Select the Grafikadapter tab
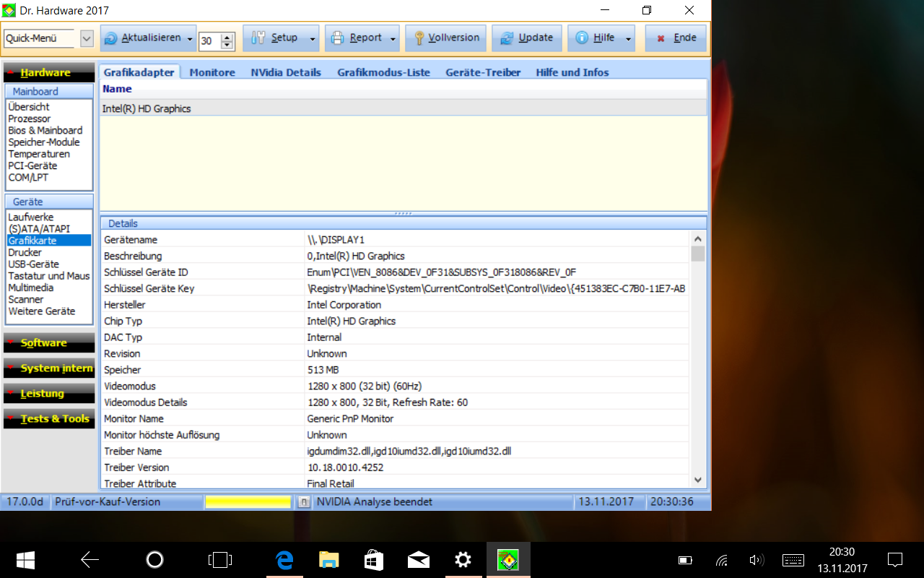 (139, 72)
